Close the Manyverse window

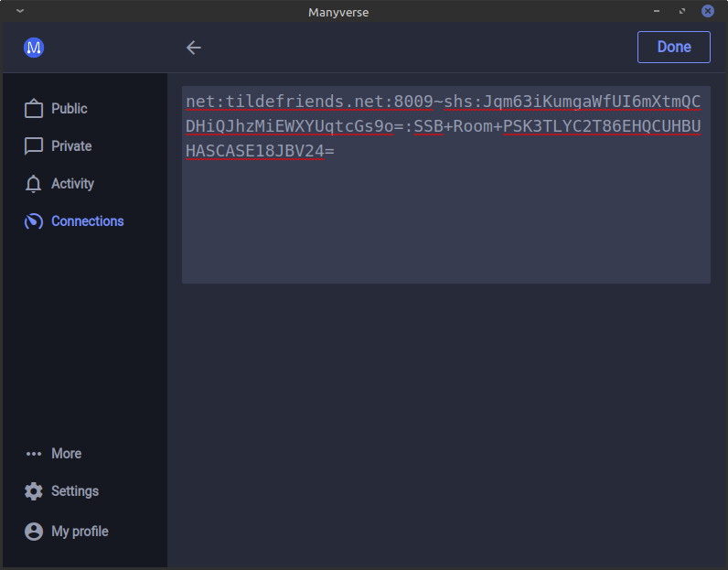[x=707, y=11]
